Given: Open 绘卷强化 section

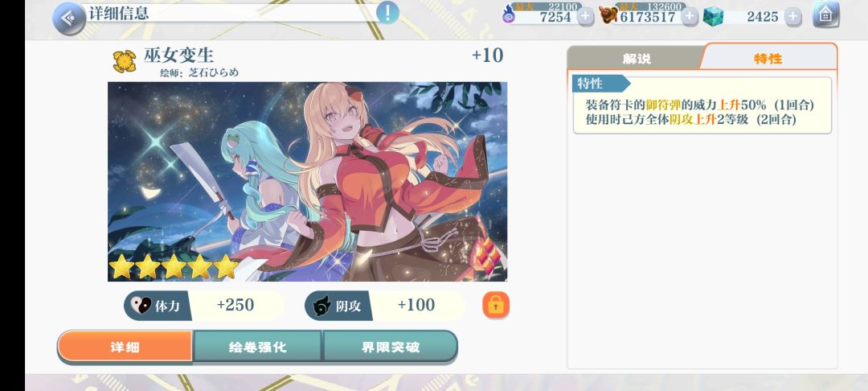Looking at the screenshot, I should pos(257,348).
